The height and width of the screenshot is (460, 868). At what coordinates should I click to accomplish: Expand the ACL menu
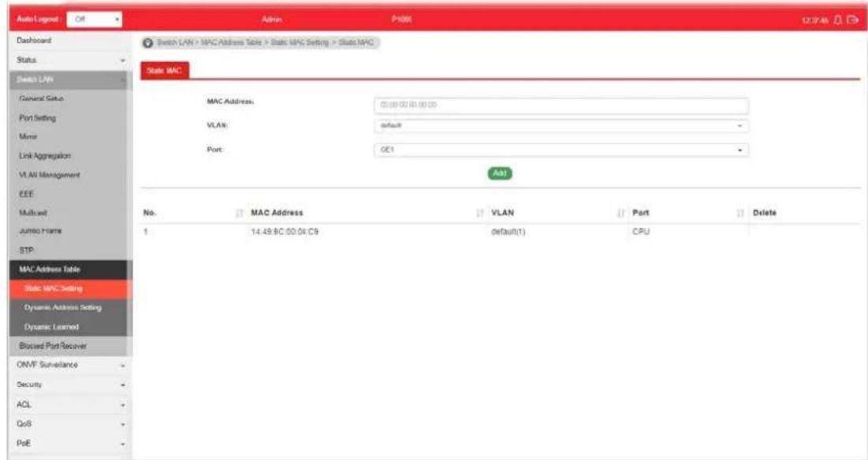(x=70, y=404)
